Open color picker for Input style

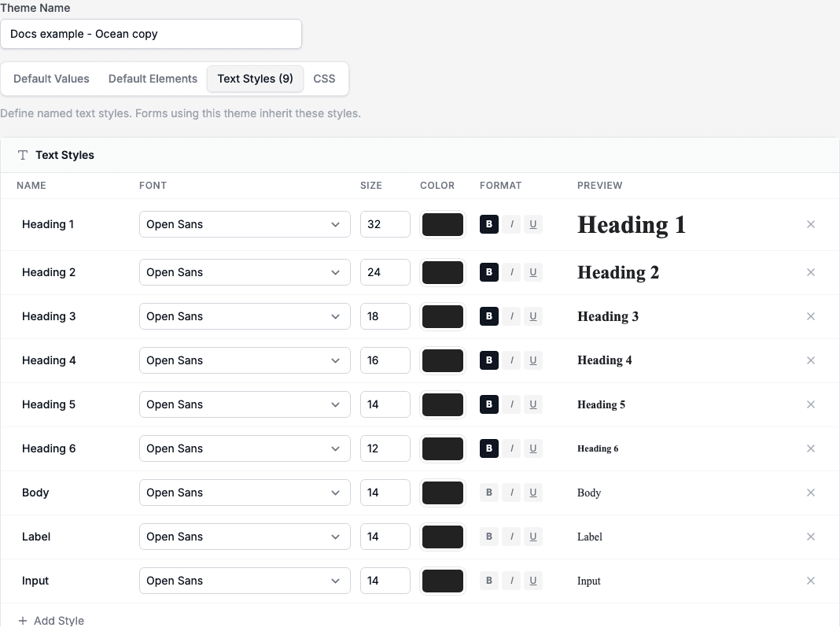pos(443,581)
